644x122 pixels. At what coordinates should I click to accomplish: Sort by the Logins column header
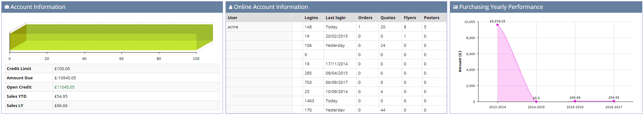[x=311, y=18]
